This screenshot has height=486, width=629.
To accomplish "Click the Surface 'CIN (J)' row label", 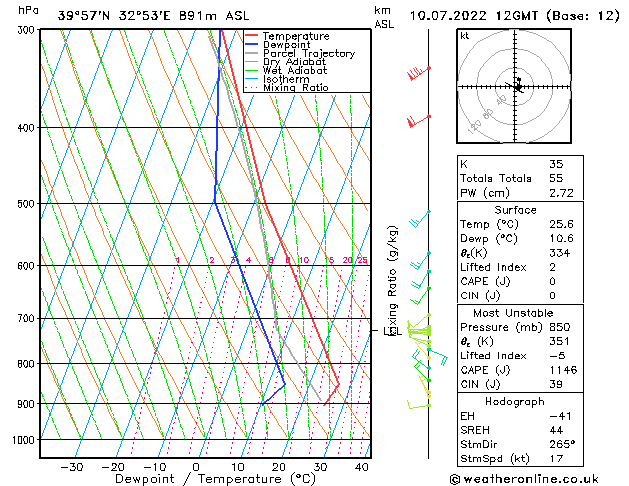I will coord(480,296).
